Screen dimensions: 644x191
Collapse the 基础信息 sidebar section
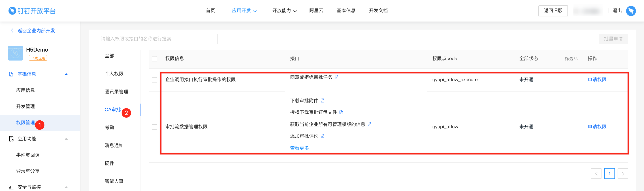(66, 74)
